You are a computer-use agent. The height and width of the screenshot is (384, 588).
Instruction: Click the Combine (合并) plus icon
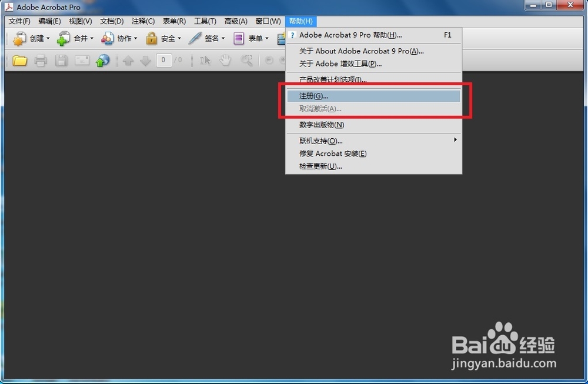click(x=63, y=38)
